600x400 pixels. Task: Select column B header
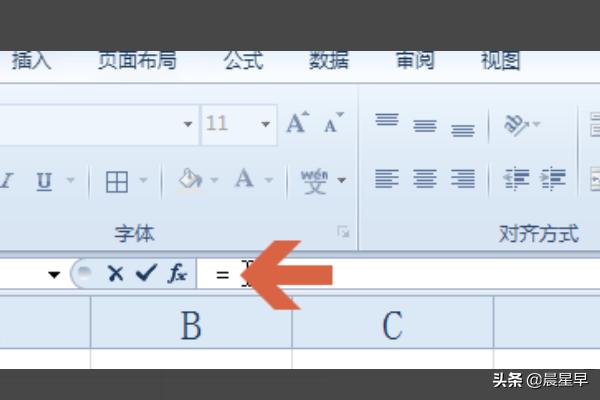pos(191,323)
